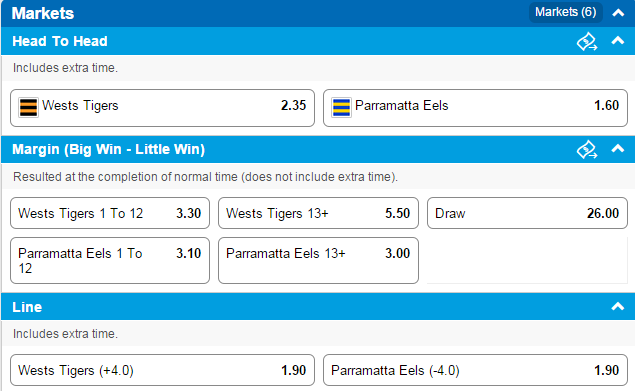Pick Parramatta Eels 1 To 12 margin
635x391 pixels.
pos(110,261)
